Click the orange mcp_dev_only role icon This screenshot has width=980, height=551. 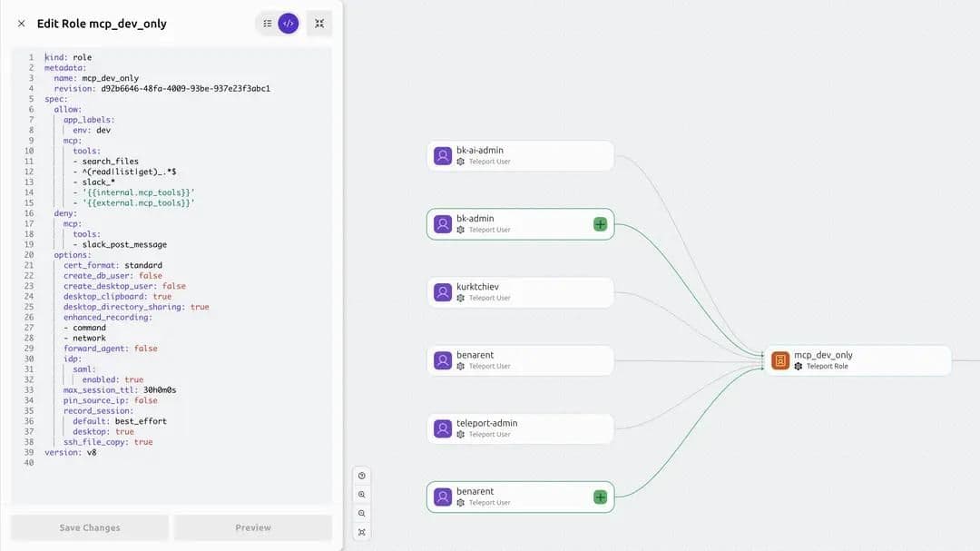(780, 359)
